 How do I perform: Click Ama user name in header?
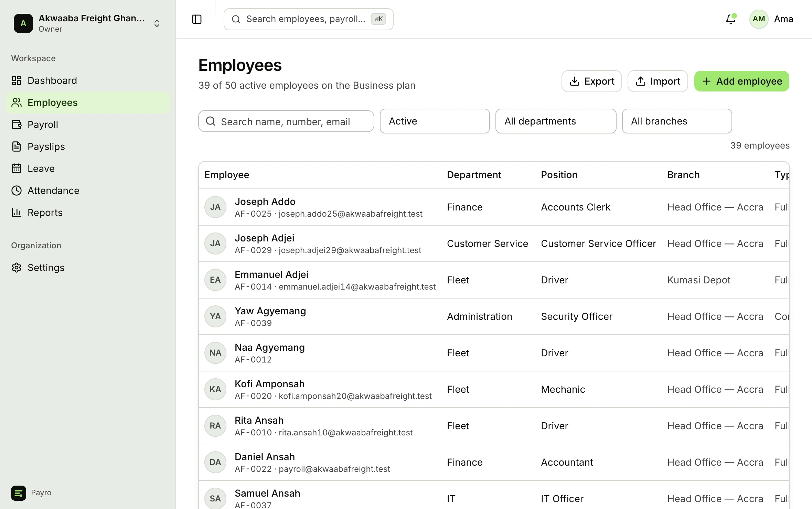[x=783, y=19]
